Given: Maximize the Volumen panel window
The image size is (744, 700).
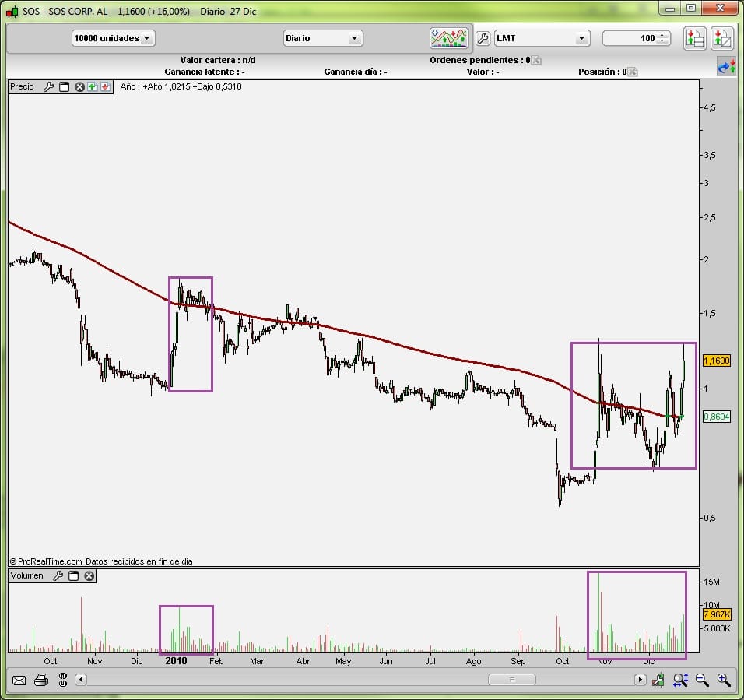Looking at the screenshot, I should click(x=74, y=576).
